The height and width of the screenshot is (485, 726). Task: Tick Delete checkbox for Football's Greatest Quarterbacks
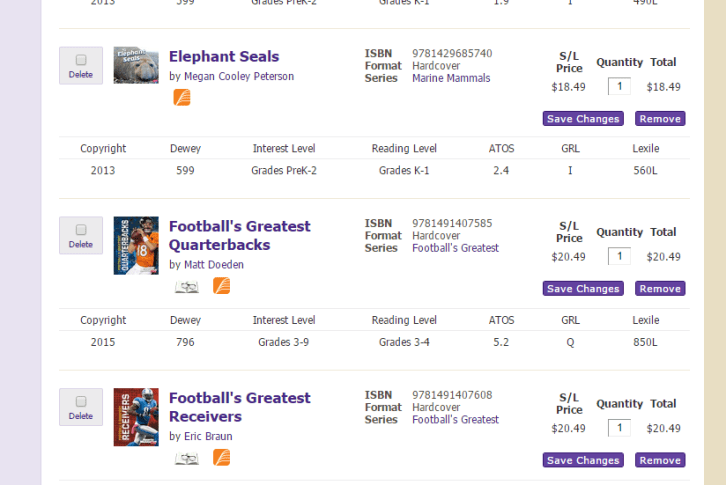pyautogui.click(x=81, y=230)
